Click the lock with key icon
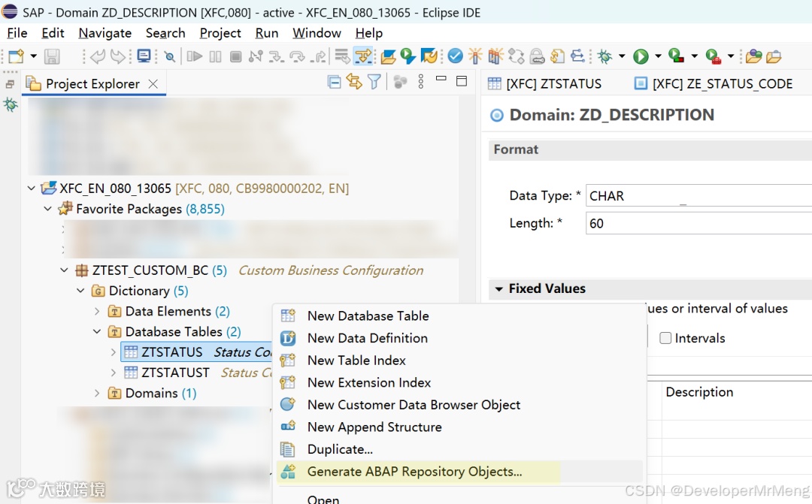 point(538,56)
